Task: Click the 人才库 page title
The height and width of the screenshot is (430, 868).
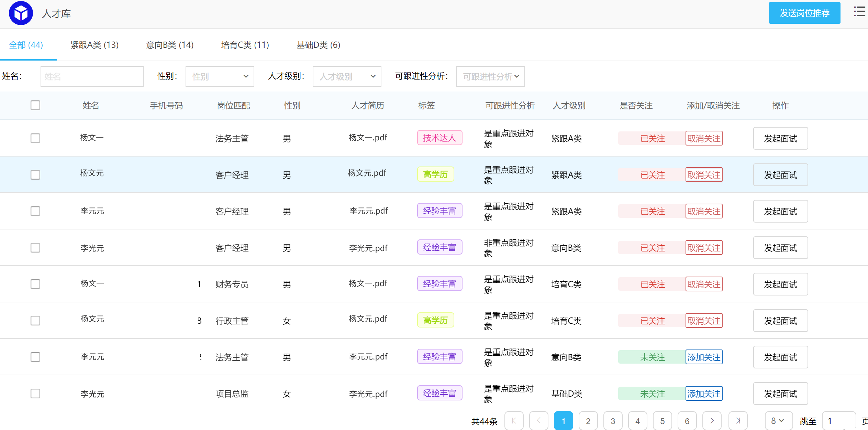Action: click(x=56, y=13)
